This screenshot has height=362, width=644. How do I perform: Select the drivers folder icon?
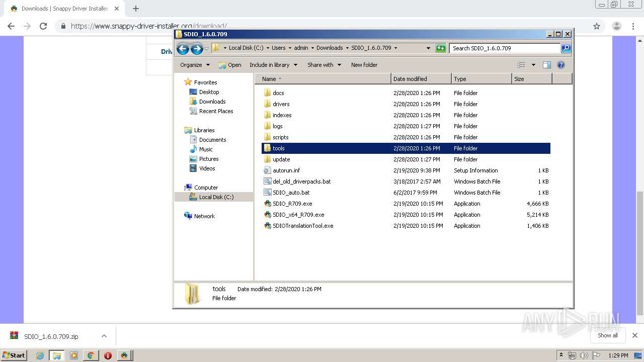pos(268,104)
